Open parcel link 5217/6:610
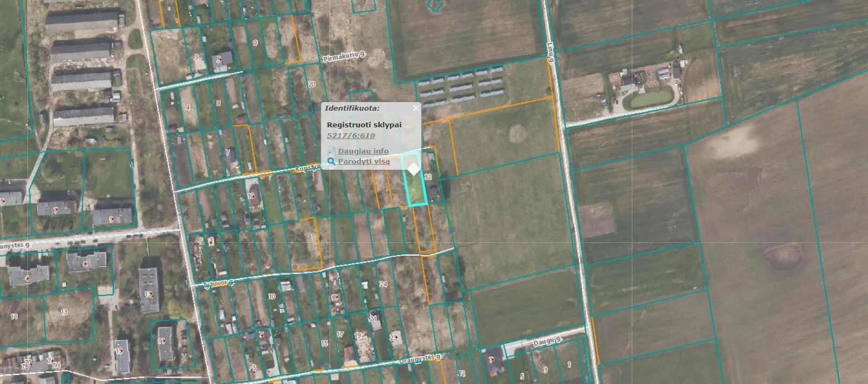This screenshot has width=868, height=384. click(351, 135)
